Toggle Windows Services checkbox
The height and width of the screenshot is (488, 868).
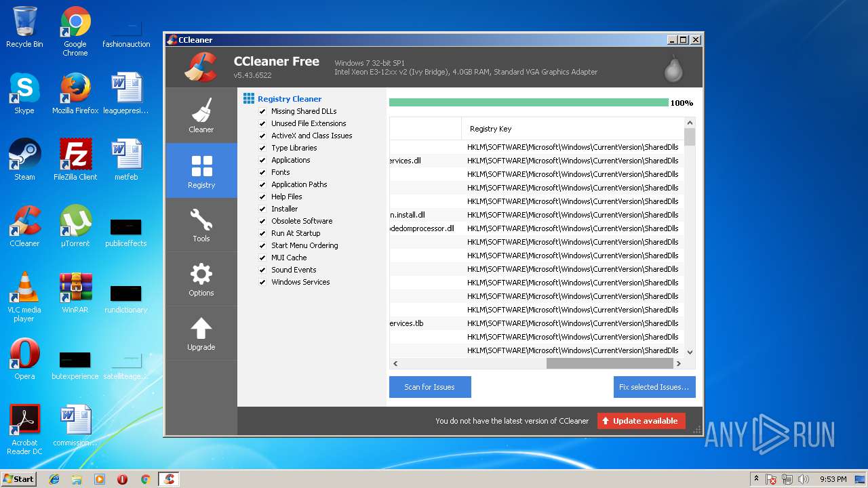[262, 283]
